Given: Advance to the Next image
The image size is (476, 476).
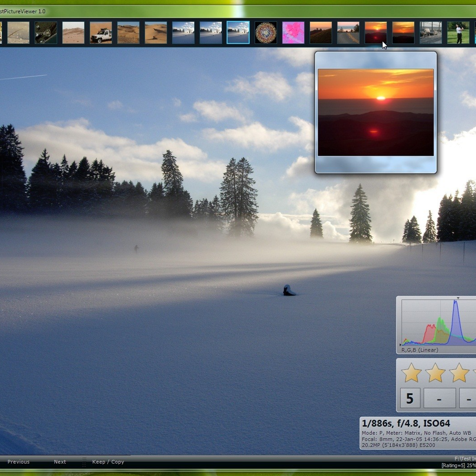Looking at the screenshot, I should [60, 462].
